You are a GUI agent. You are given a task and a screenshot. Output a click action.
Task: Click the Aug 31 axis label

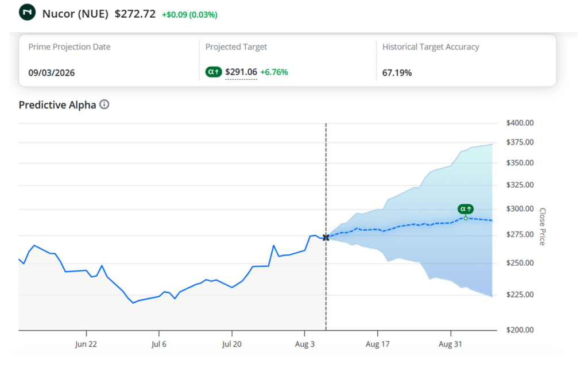(450, 344)
